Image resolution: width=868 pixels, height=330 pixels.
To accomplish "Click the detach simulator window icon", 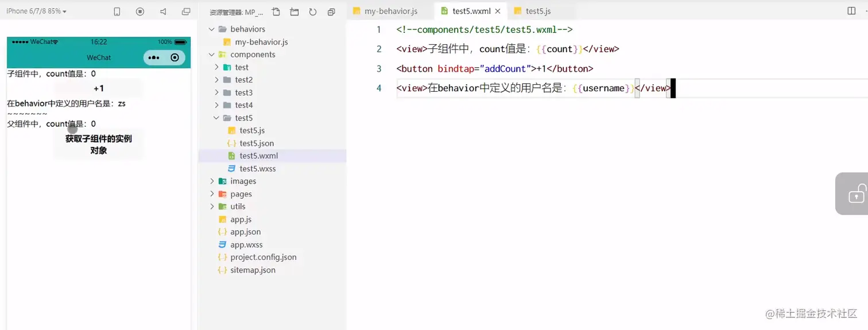I will click(186, 11).
